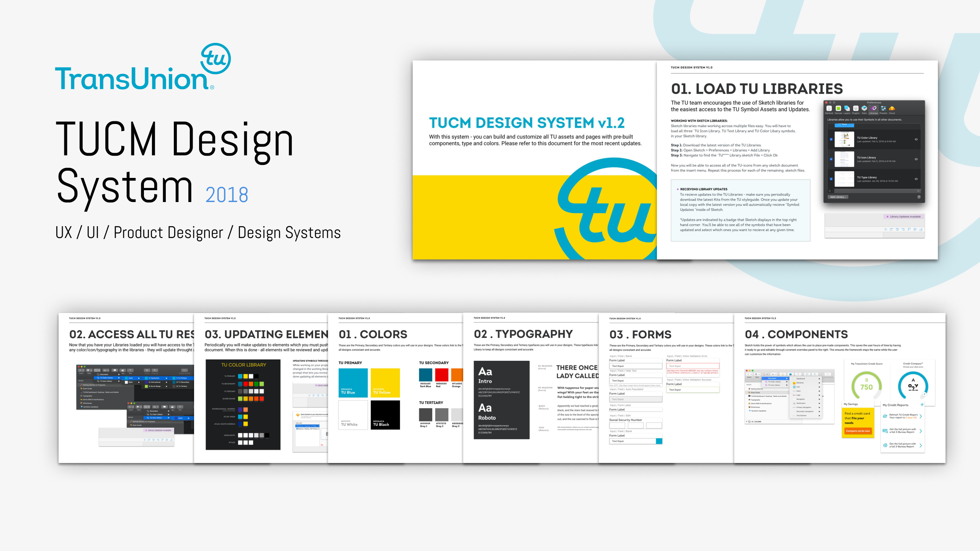Expand the Secondary Navigation submenu arrow
Screen dimensions: 980x551
[819, 411]
